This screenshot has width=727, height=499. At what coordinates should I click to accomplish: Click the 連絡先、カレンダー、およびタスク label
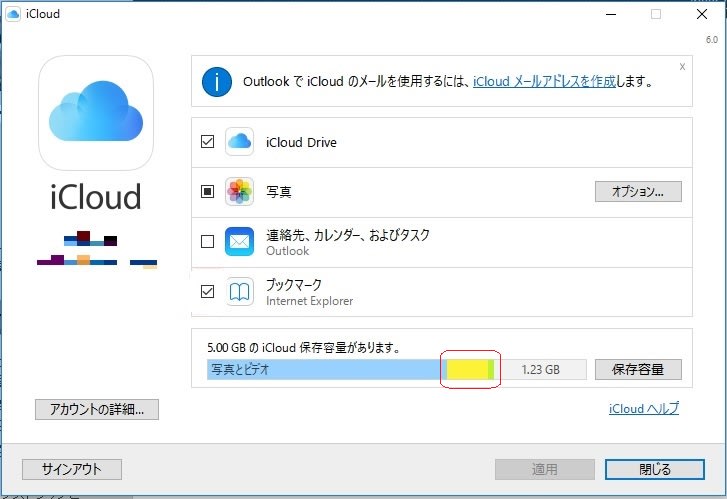pyautogui.click(x=348, y=235)
